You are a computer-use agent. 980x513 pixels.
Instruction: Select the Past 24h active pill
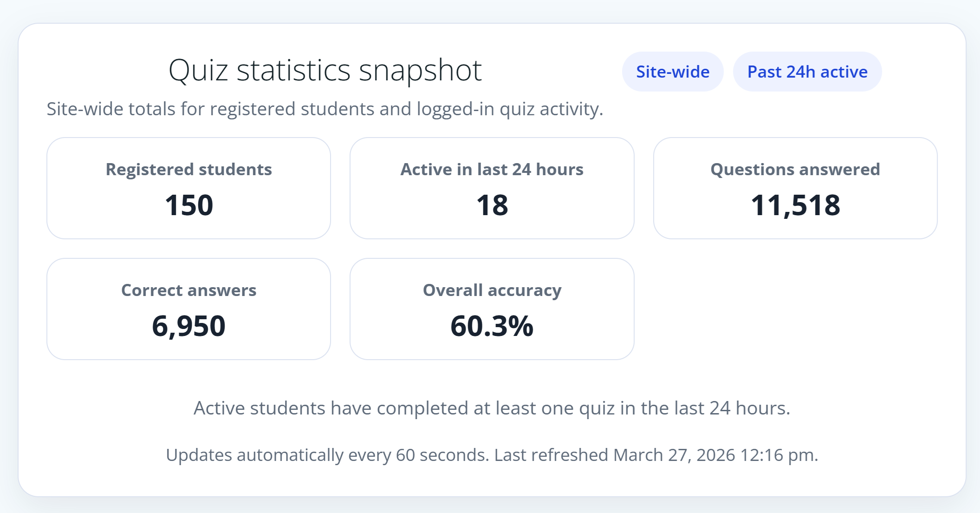807,72
